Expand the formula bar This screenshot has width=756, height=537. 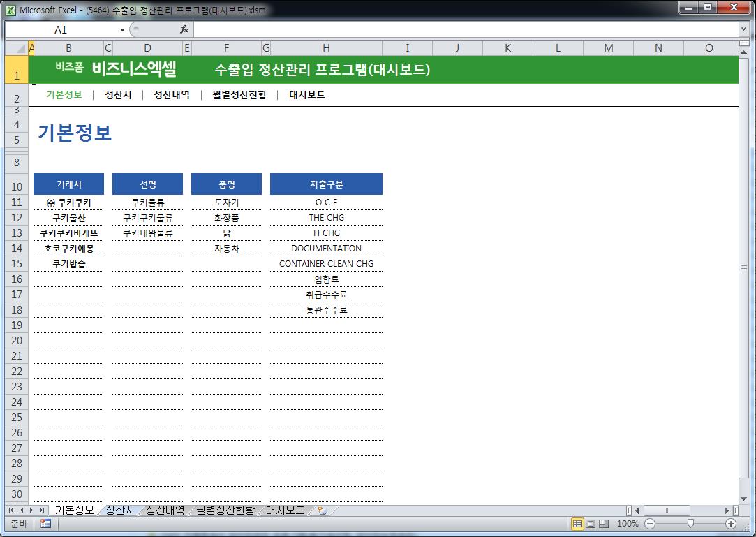click(x=743, y=29)
